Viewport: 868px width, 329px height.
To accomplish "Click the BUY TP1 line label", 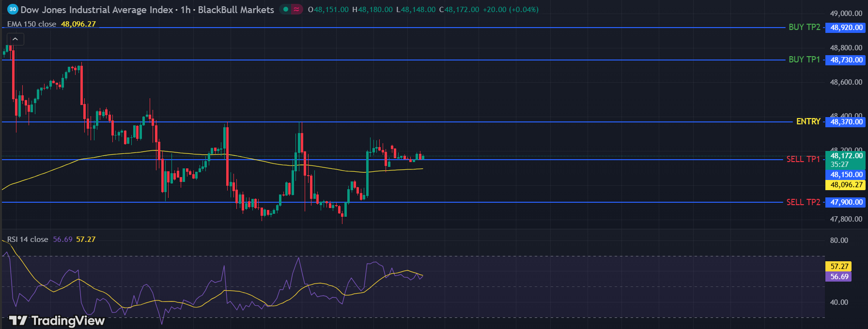I will click(x=804, y=60).
